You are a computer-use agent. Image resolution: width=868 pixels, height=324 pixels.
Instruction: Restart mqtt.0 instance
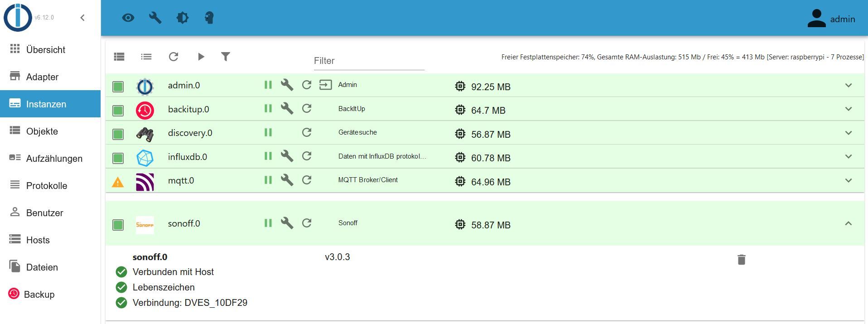[307, 180]
